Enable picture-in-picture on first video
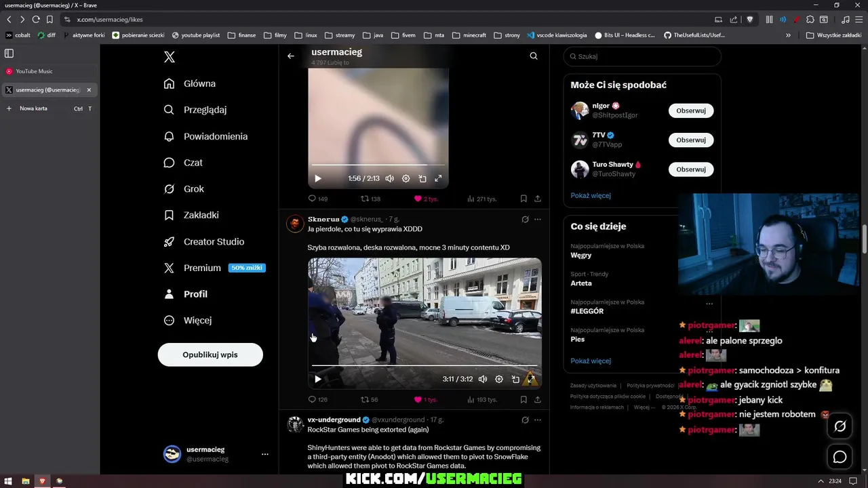Screen dimensions: 868x488 click(422, 179)
